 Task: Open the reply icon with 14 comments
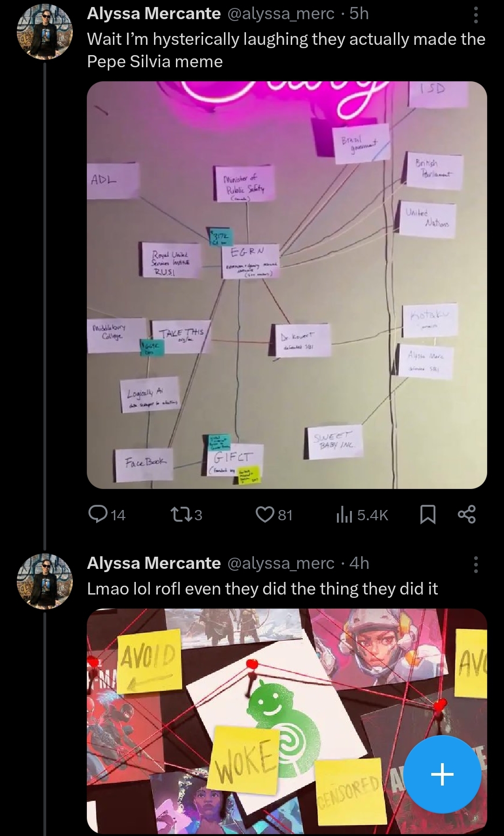pyautogui.click(x=107, y=515)
